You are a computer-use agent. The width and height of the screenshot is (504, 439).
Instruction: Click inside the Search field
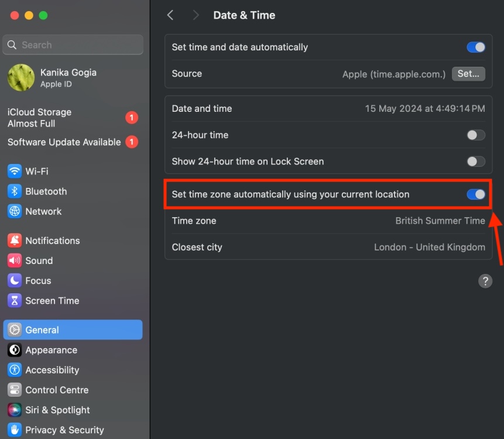coord(73,44)
